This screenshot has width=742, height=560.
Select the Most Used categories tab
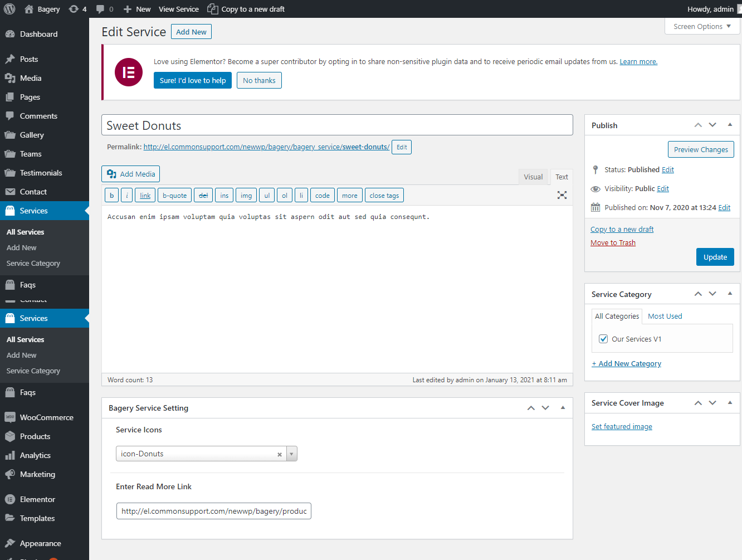665,316
